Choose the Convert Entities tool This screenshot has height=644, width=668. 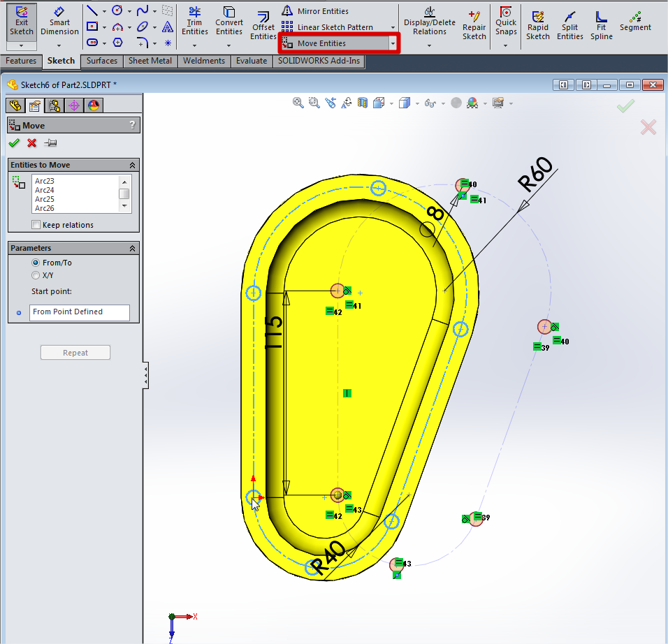tap(228, 21)
